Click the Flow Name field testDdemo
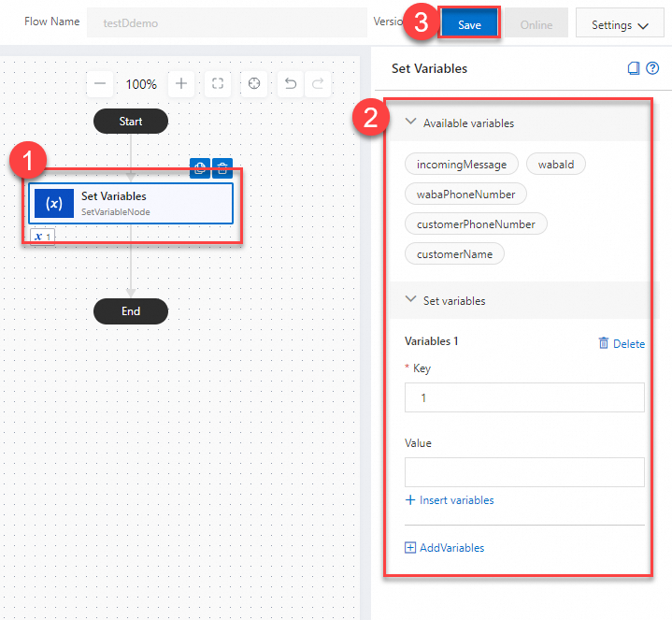Screen dimensions: 672x620 (227, 22)
